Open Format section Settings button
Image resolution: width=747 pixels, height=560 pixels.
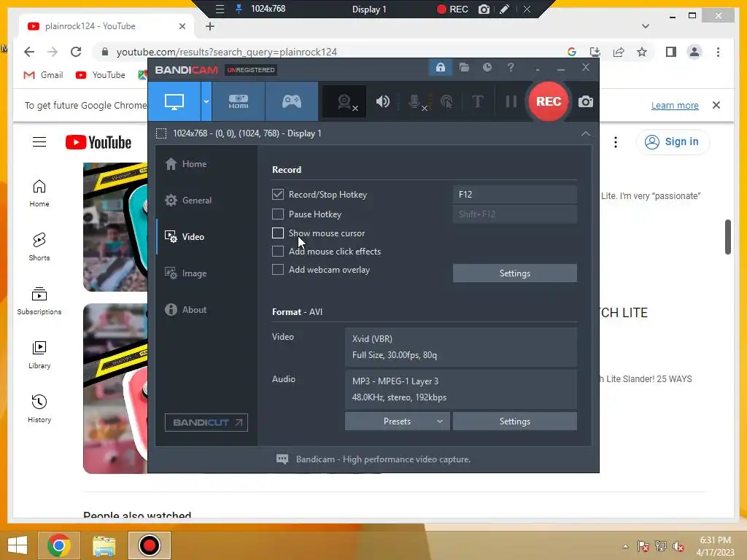[514, 421]
